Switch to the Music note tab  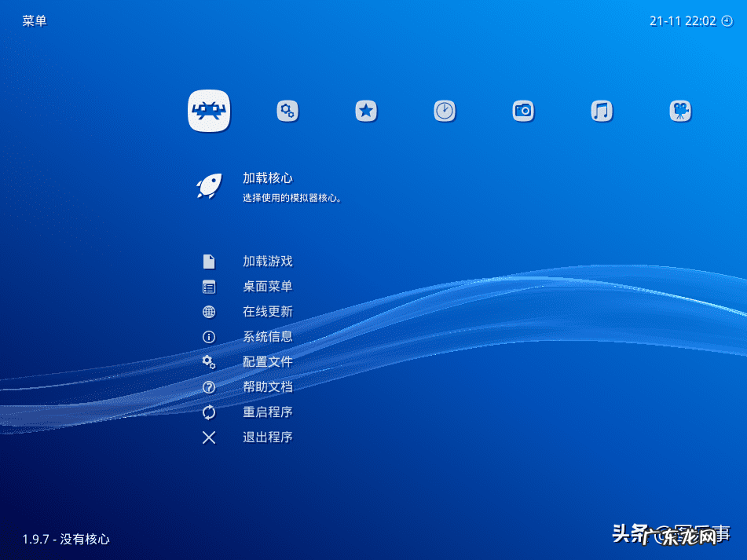(x=602, y=111)
